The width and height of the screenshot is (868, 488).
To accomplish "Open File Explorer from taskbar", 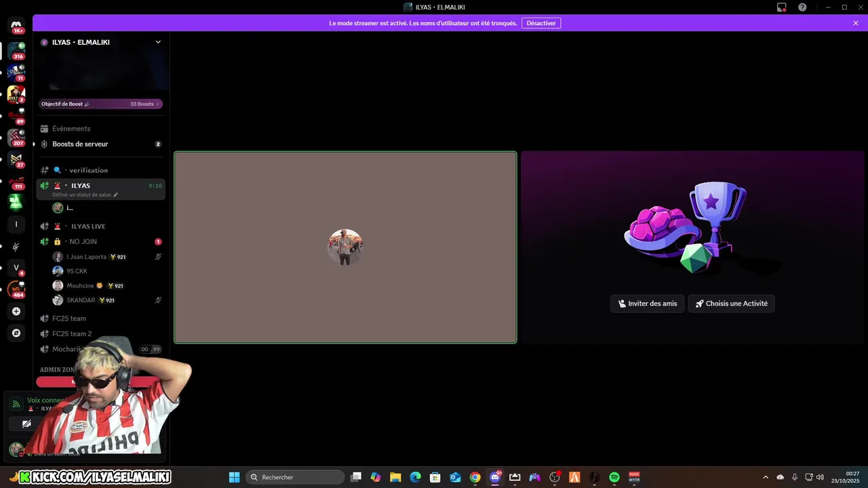I will [x=395, y=477].
